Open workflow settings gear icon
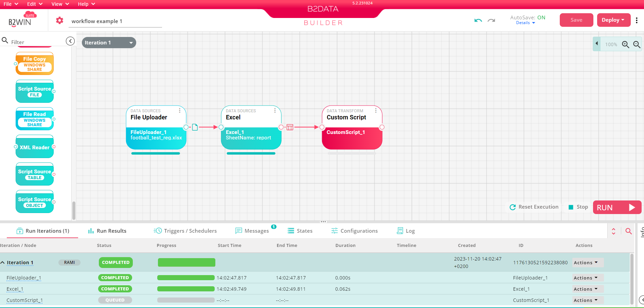The image size is (644, 308). pyautogui.click(x=59, y=20)
